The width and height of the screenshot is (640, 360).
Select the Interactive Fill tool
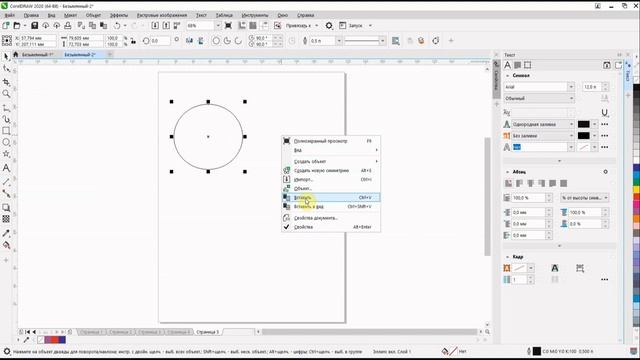point(6,245)
